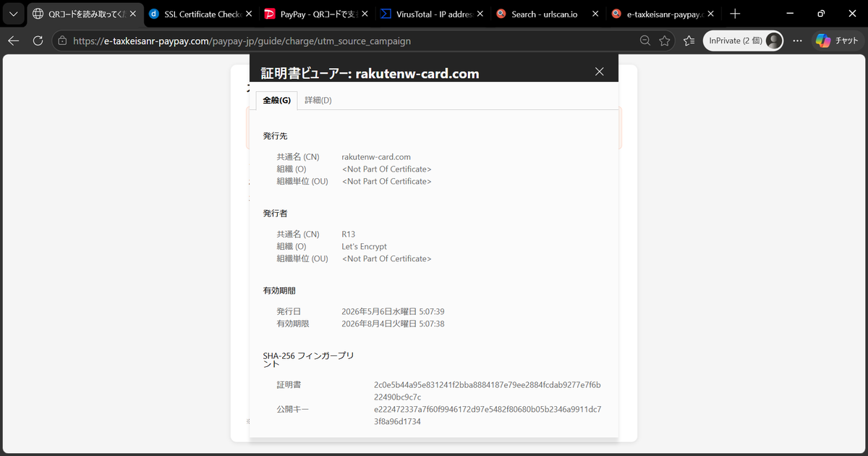Close the VirusTotal tab
The height and width of the screenshot is (456, 868).
click(x=480, y=14)
